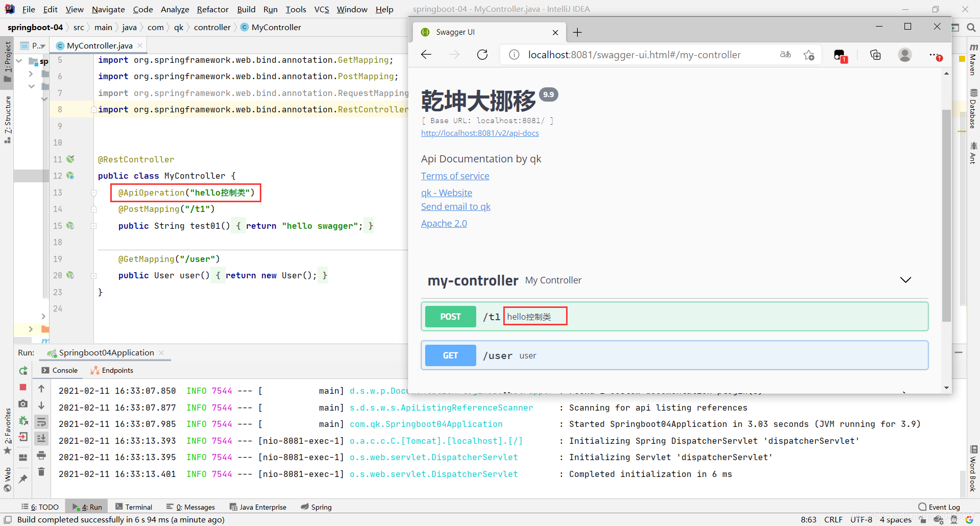The width and height of the screenshot is (980, 526).
Task: Close the MyController.java editor tab
Action: (x=140, y=45)
